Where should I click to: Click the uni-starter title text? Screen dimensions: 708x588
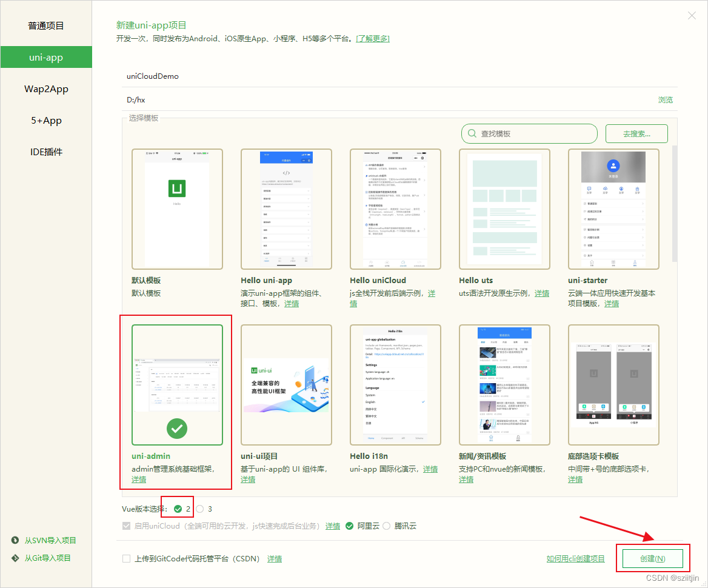(x=587, y=281)
